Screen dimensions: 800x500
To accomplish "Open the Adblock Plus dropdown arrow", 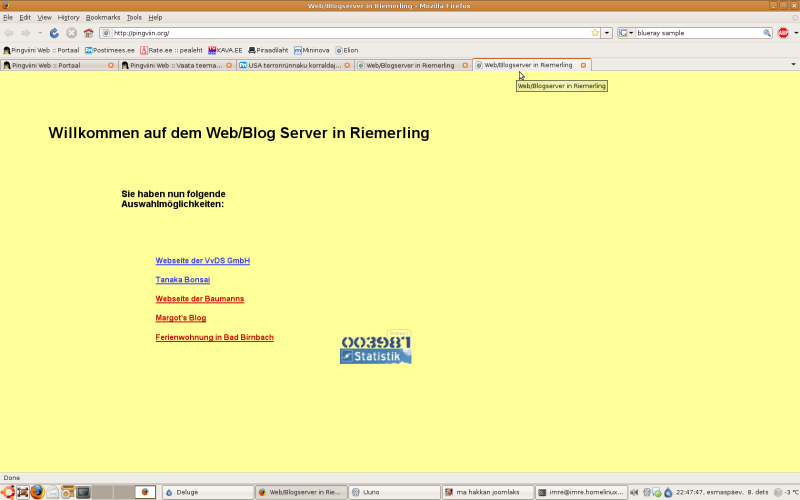I will [x=795, y=33].
